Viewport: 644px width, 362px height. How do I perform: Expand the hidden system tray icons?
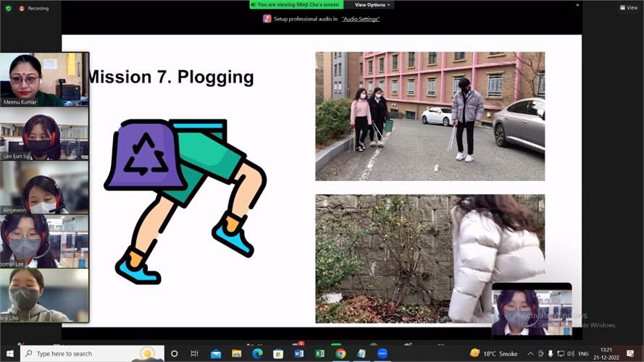(x=530, y=354)
